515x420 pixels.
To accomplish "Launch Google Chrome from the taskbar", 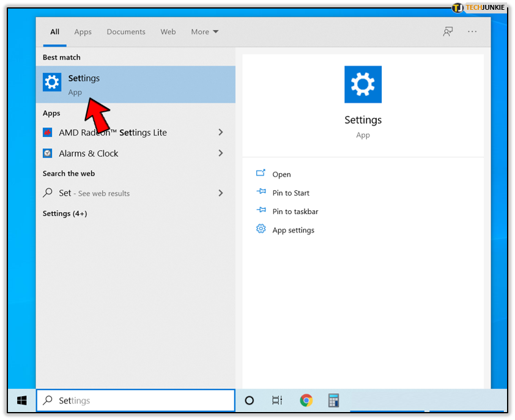I will click(306, 400).
